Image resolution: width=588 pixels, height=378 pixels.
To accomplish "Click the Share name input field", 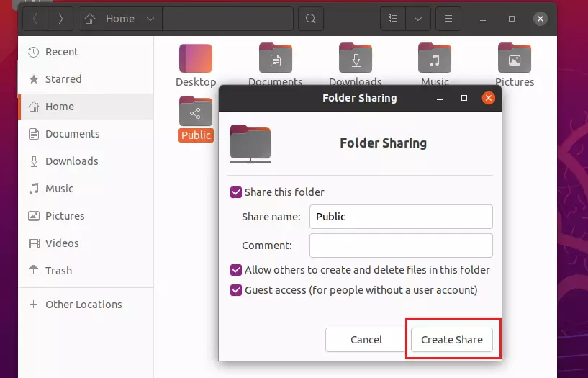I will point(401,217).
